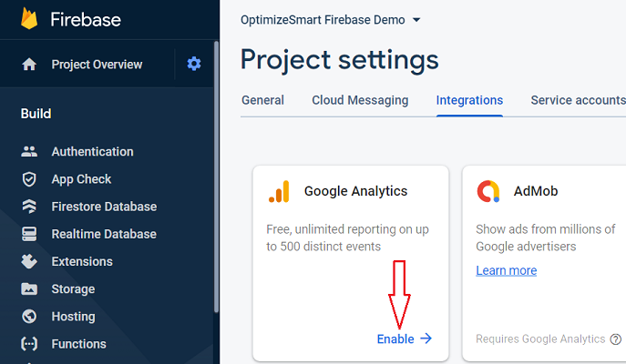The width and height of the screenshot is (626, 364).
Task: Click the Storage image icon
Action: [x=29, y=289]
